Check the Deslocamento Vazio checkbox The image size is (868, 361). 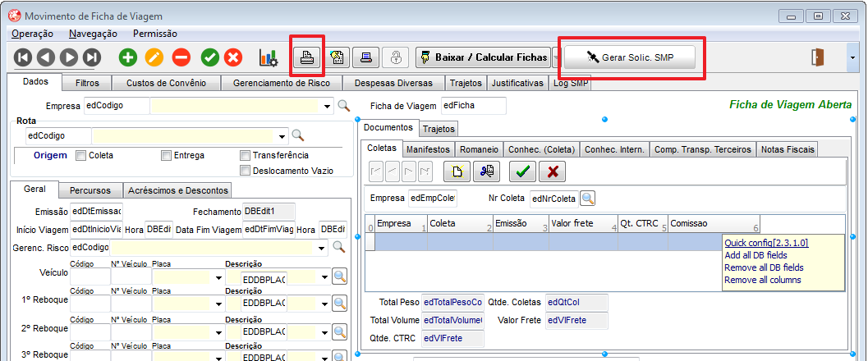coord(246,171)
